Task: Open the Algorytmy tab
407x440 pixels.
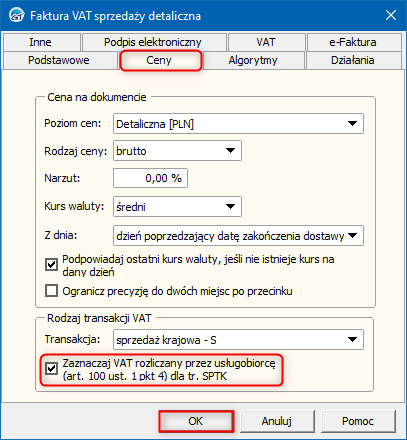Action: point(253,60)
